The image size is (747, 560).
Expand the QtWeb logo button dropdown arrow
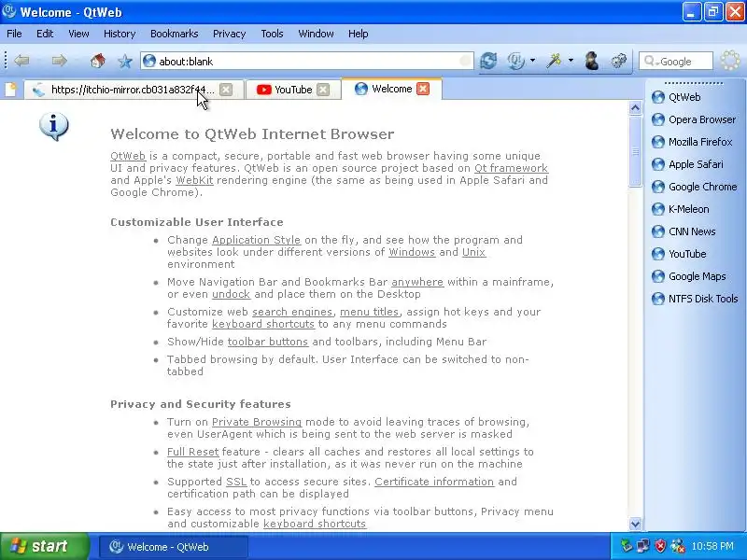pyautogui.click(x=532, y=61)
